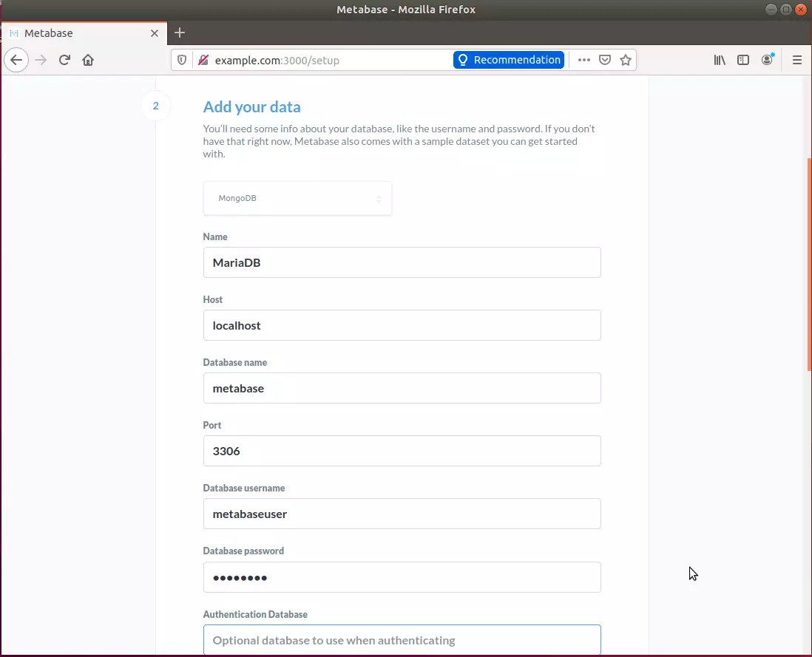Edit the Host field with localhost
The image size is (812, 657).
tap(402, 325)
